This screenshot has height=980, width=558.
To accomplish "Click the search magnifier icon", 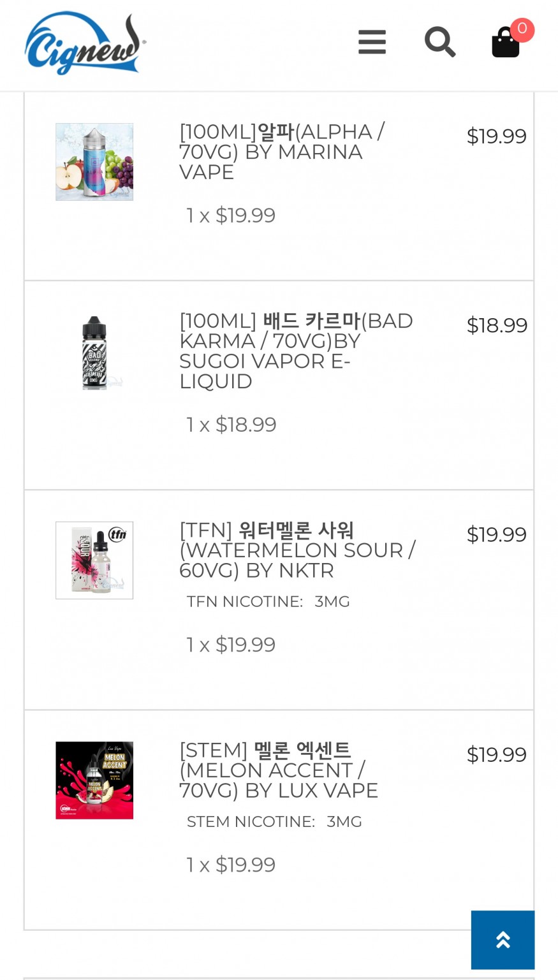I will (x=440, y=42).
